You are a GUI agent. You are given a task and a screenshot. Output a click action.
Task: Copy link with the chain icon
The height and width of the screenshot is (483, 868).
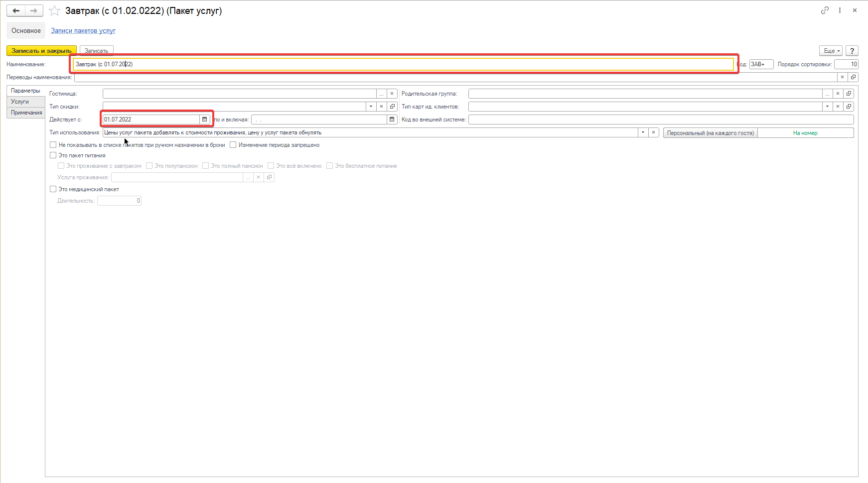click(825, 10)
